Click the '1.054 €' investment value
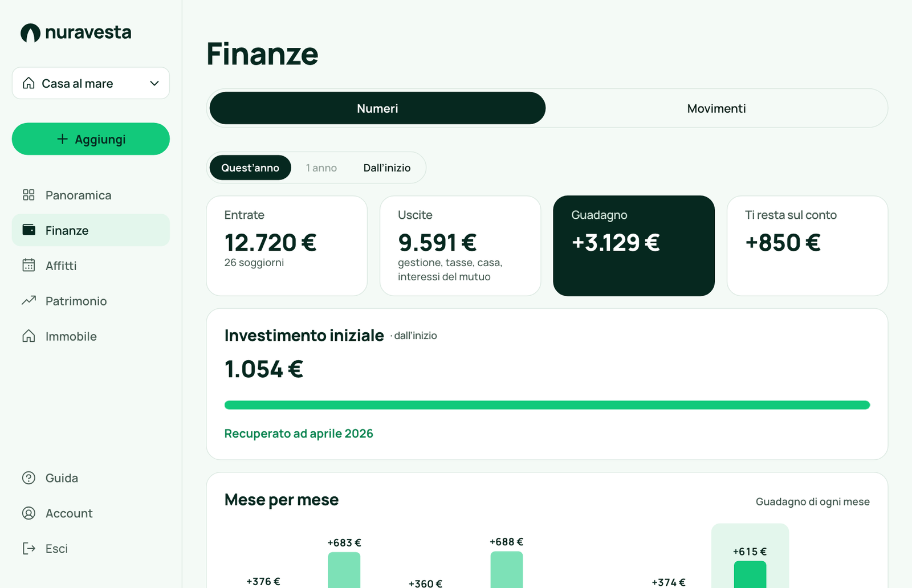912x588 pixels. point(264,369)
